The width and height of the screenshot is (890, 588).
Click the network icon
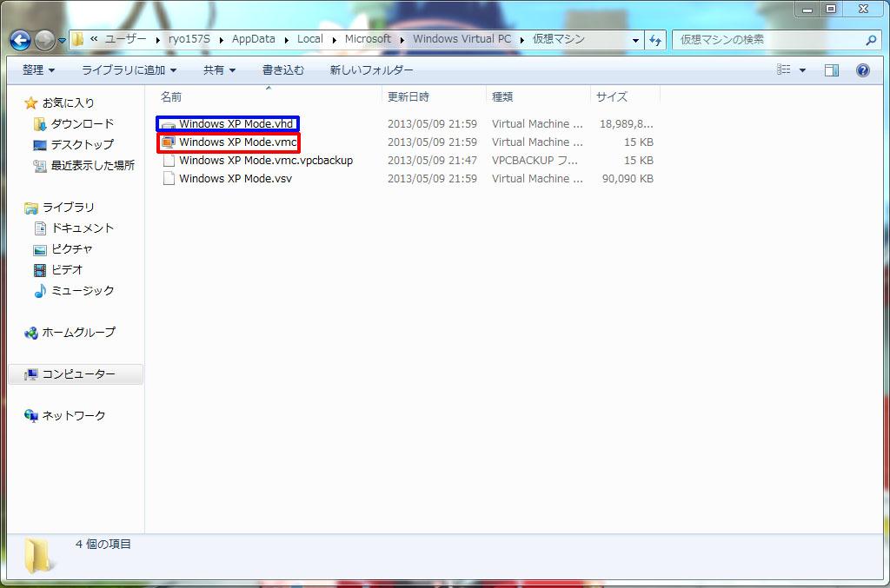tap(30, 416)
